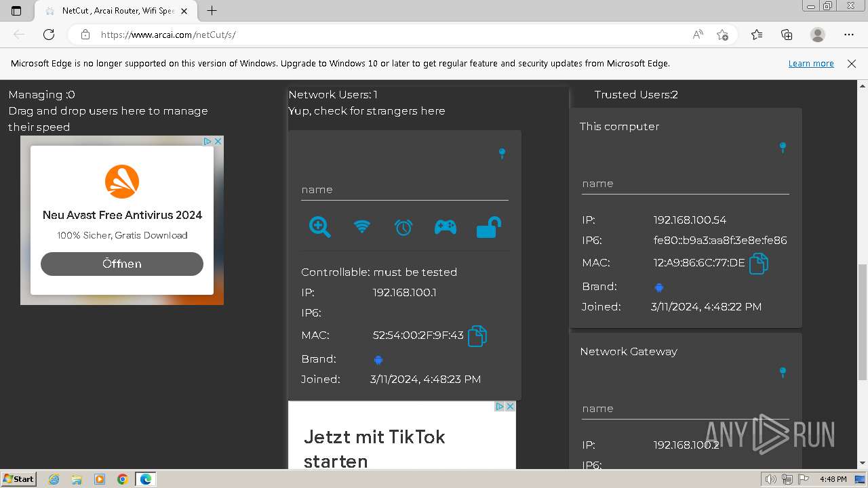
Task: Click the Network Users: 1 heading
Action: tap(333, 95)
